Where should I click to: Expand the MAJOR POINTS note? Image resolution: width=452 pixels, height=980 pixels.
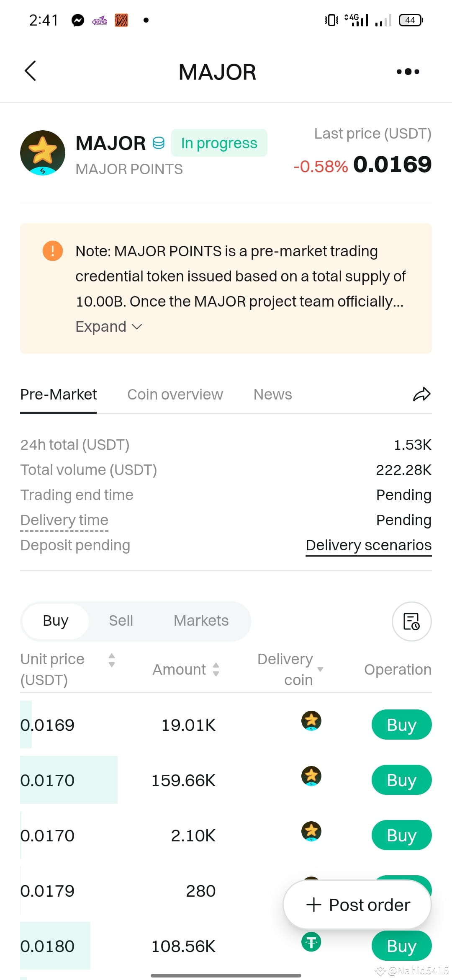(109, 326)
